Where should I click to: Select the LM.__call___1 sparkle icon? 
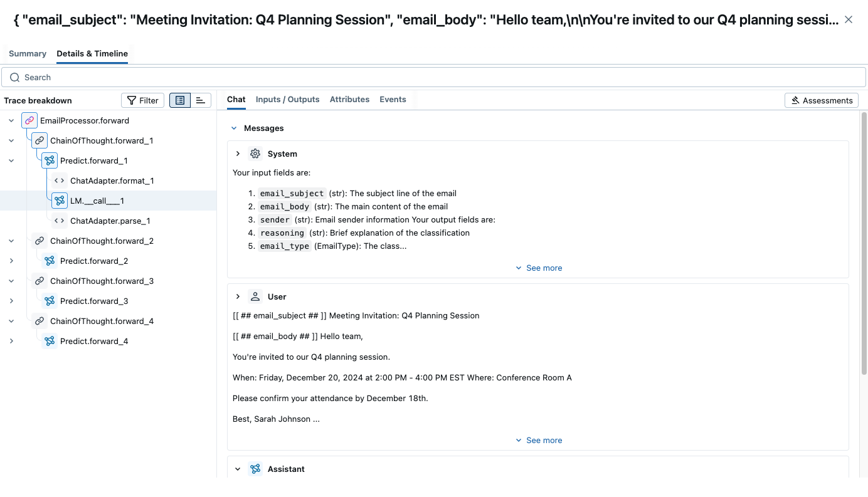tap(59, 201)
